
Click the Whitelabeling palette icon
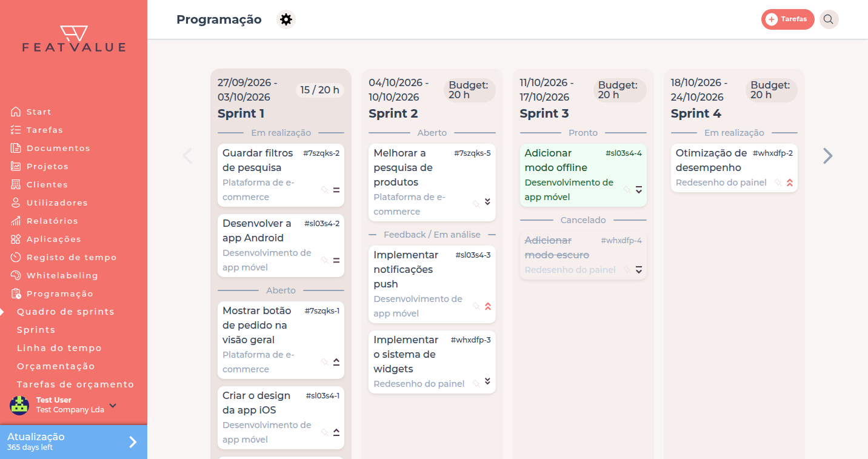[16, 275]
